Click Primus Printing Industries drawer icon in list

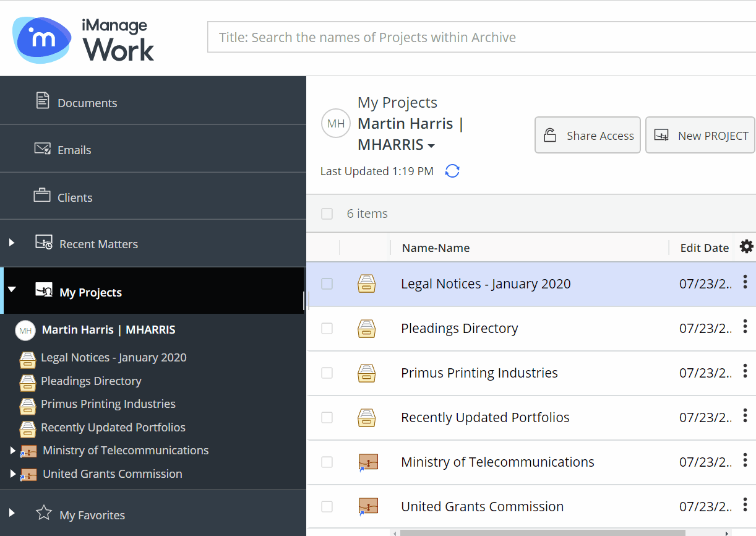(367, 373)
